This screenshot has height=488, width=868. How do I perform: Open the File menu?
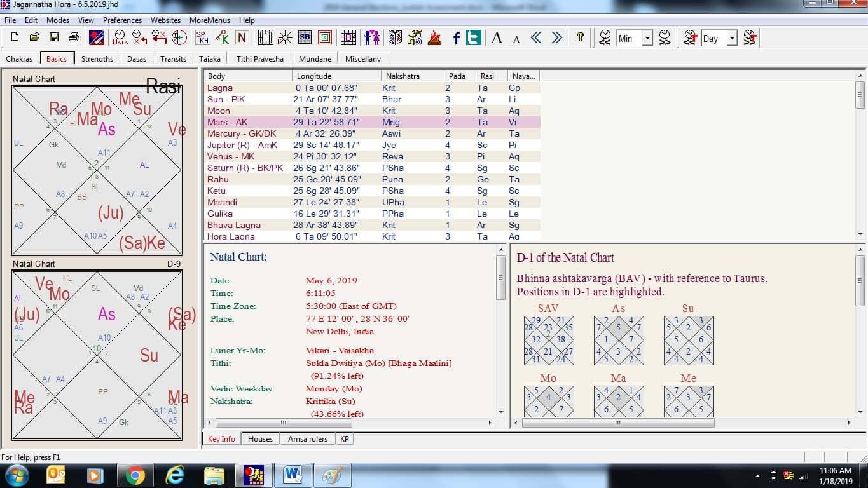[10, 20]
